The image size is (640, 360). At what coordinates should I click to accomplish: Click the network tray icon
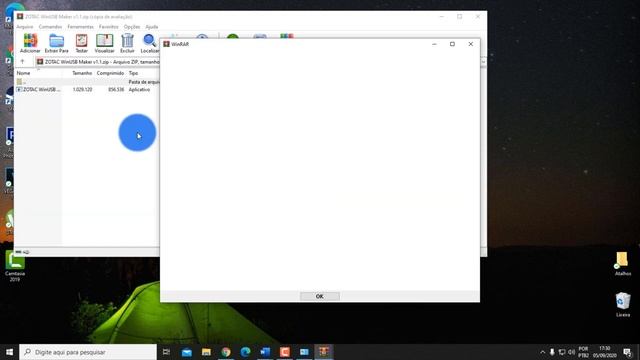[562, 352]
